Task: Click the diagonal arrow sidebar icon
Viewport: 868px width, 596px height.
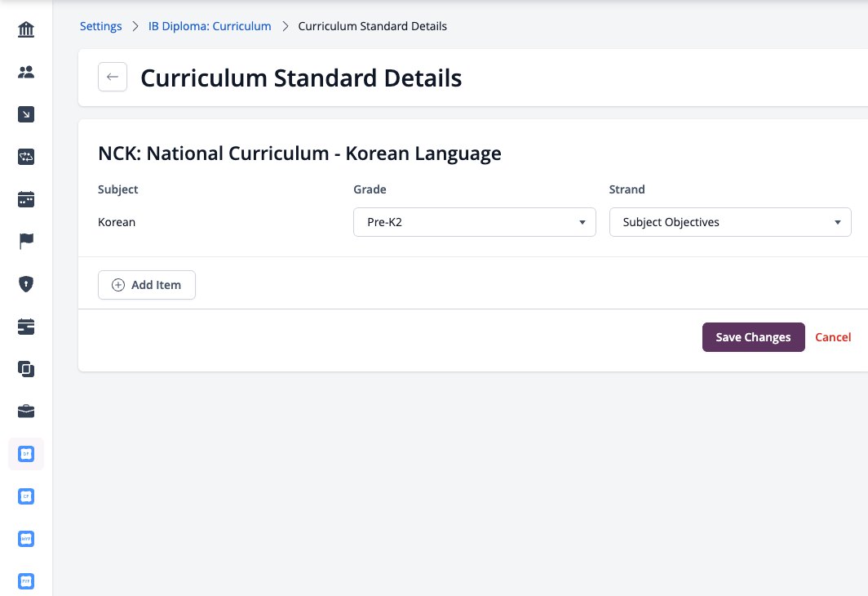Action: point(26,114)
